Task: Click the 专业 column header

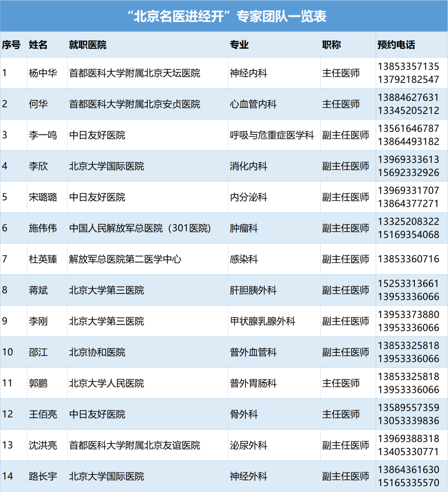Action: [239, 45]
